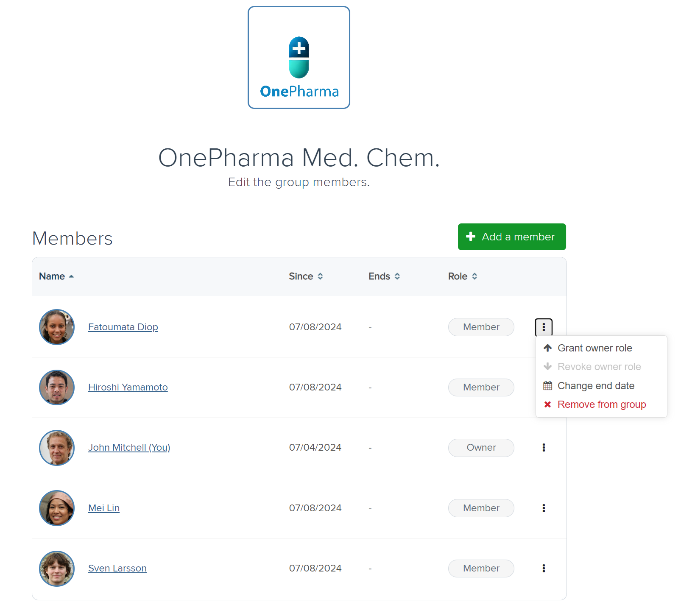This screenshot has width=692, height=616.
Task: Open Fatoumata Diop's three-dot actions menu
Action: pyautogui.click(x=544, y=327)
